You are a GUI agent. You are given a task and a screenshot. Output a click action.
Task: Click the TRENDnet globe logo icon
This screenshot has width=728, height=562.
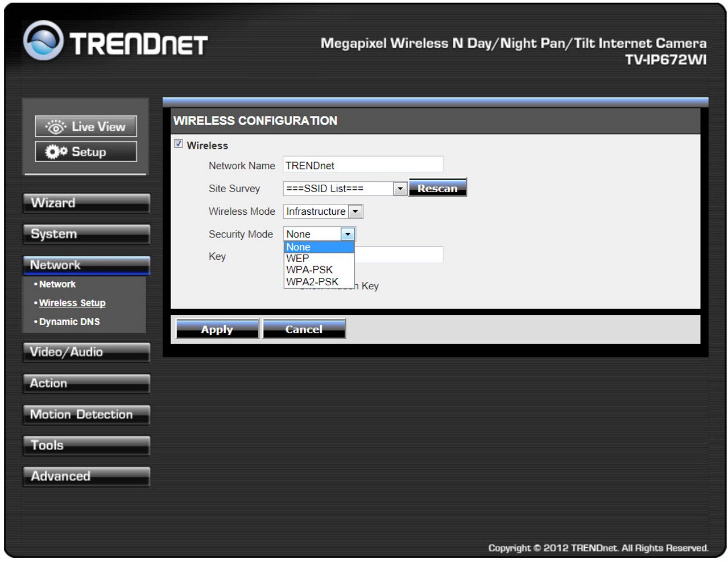(43, 40)
